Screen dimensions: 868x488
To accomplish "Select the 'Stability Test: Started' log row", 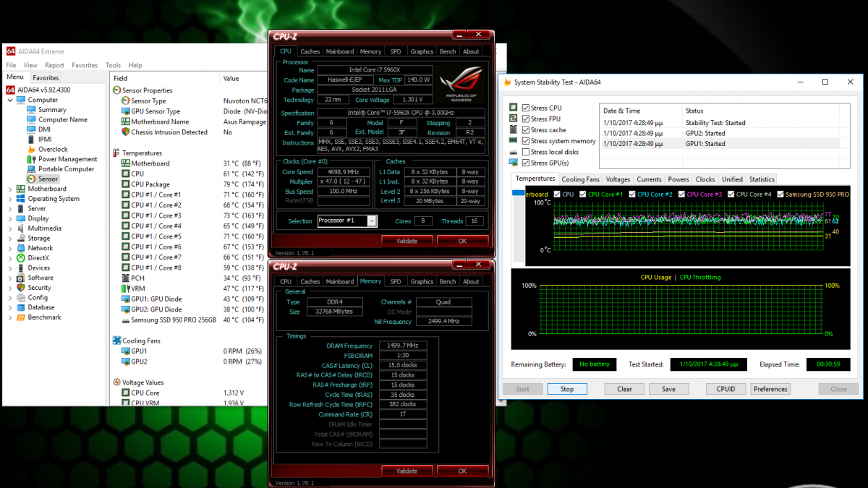I will click(x=725, y=123).
